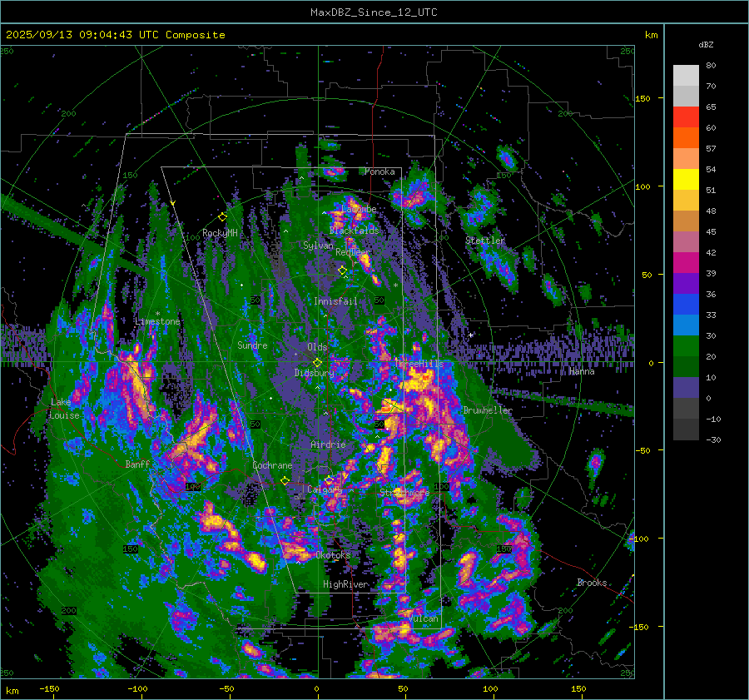Click the Innisfail label
This screenshot has width=749, height=700.
335,301
